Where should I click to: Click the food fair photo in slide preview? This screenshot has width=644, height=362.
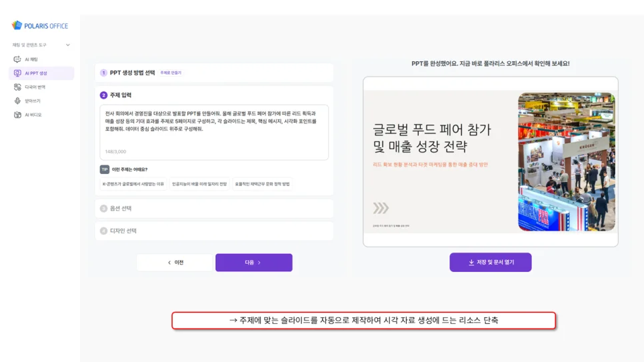[567, 161]
